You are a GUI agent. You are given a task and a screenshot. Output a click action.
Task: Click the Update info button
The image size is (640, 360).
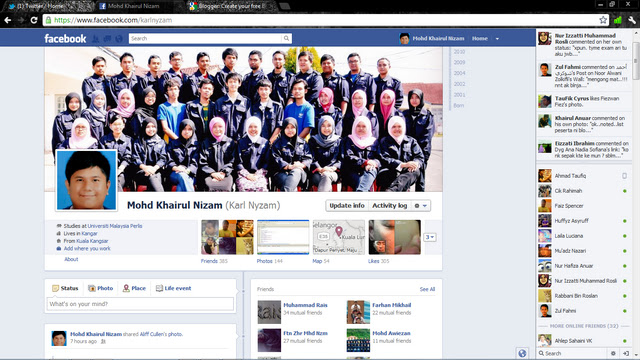pos(347,206)
